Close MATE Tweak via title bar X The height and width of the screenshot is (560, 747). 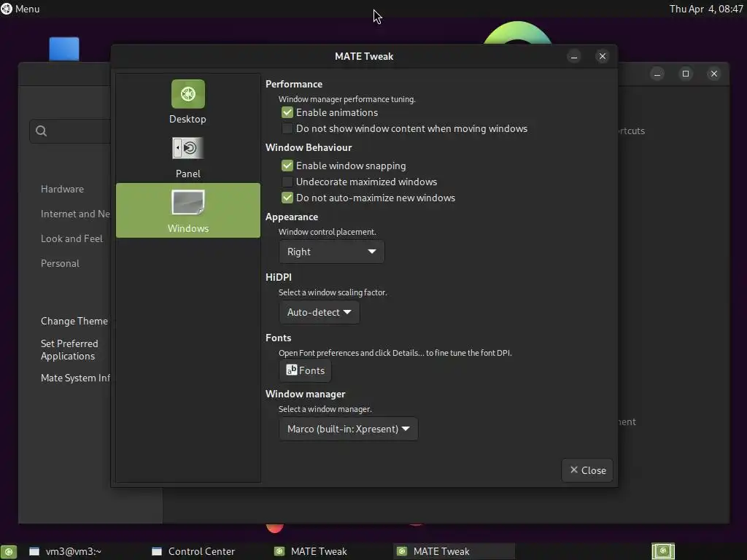tap(602, 57)
